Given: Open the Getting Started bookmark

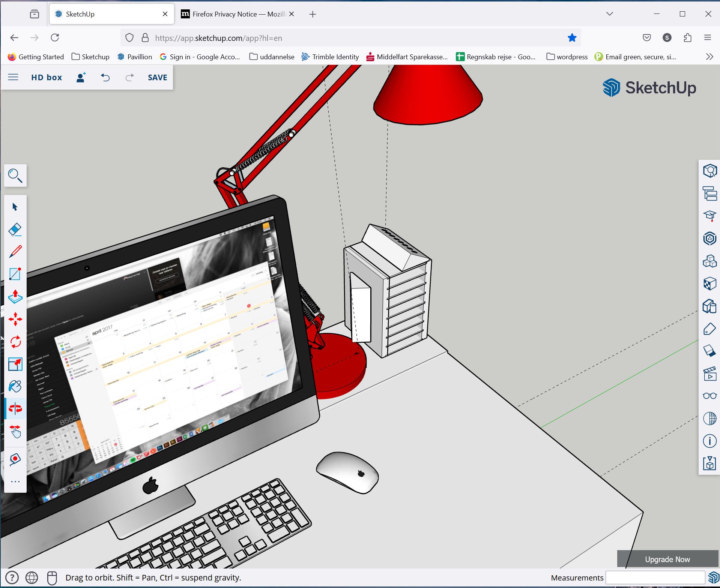Looking at the screenshot, I should tap(36, 57).
